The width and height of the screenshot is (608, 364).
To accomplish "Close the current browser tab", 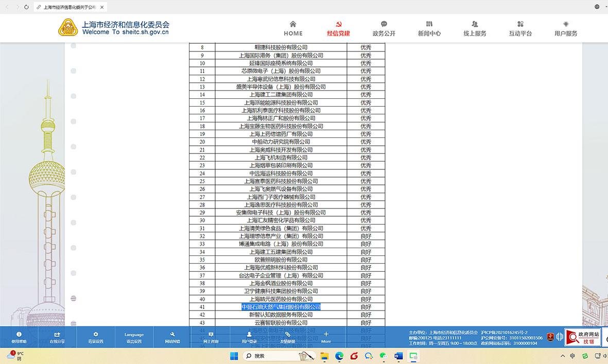I will (102, 7).
